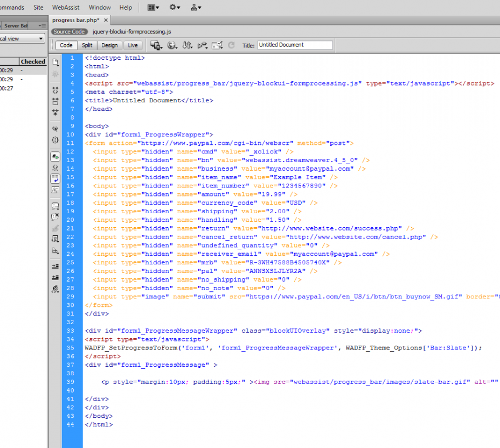Image resolution: width=500 pixels, height=448 pixels.
Task: Click Preview in Browser globe icon
Action: click(172, 45)
